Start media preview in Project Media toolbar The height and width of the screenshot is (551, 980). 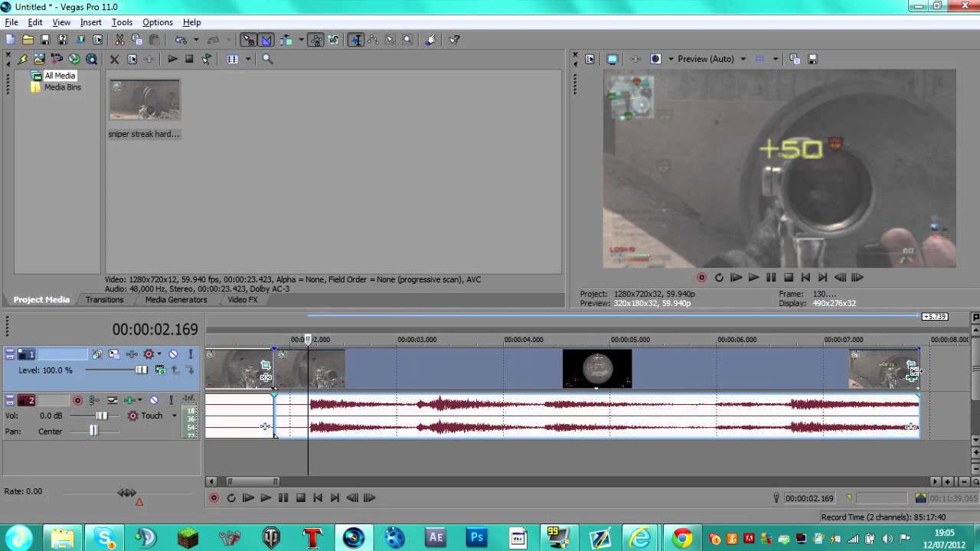(x=172, y=59)
